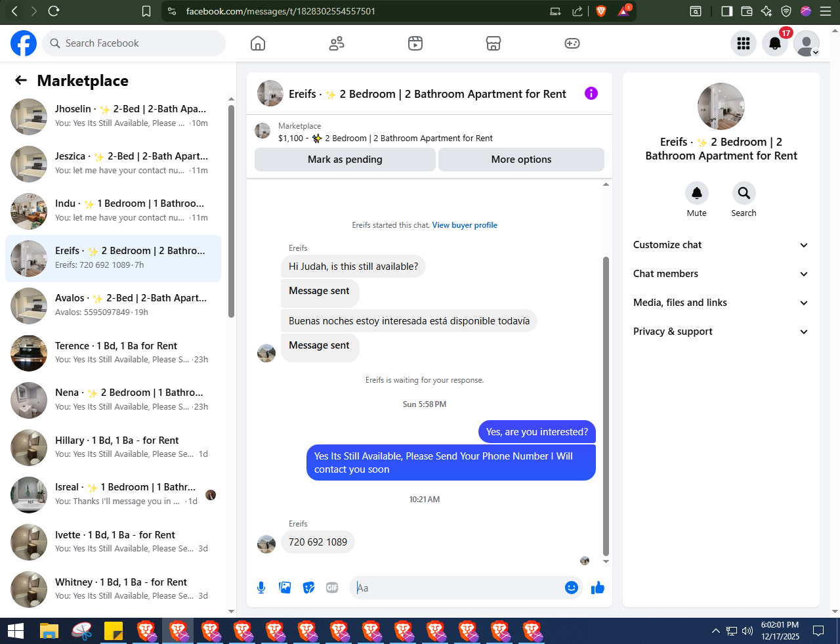Click the back arrow next to Marketplace
Viewport: 840px width, 644px height.
(x=21, y=80)
